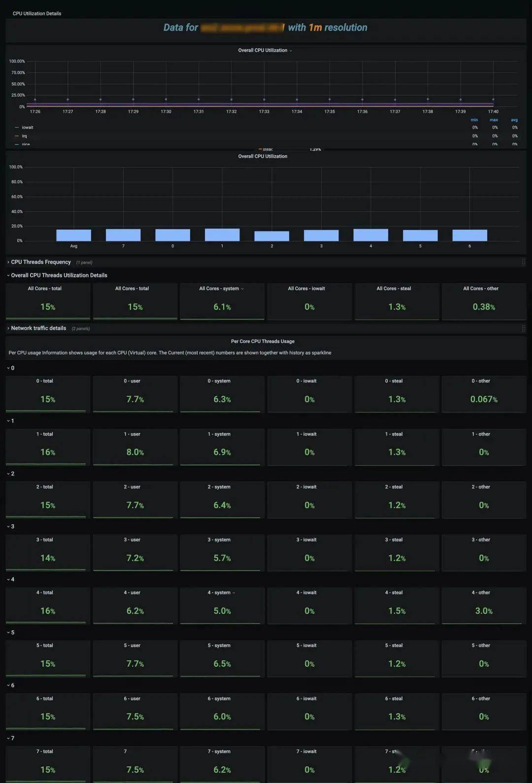This screenshot has height=783, width=532.
Task: Sort legend by avg column
Action: click(x=514, y=120)
